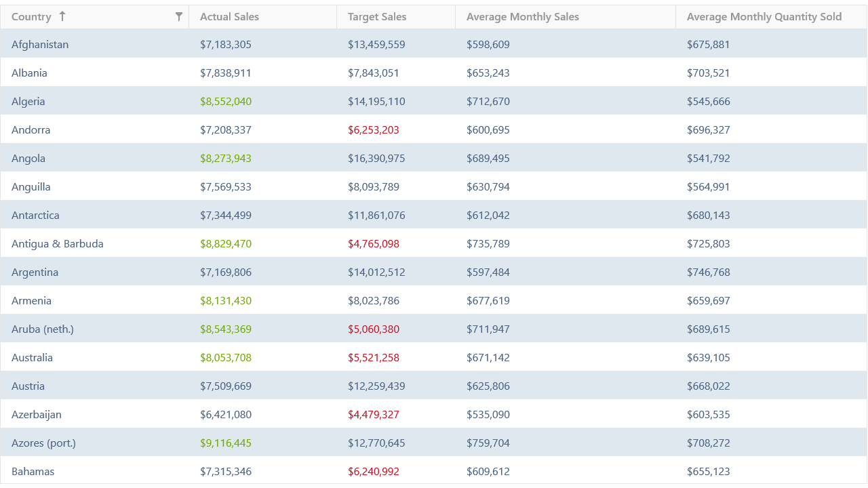Select the Armenia country cell
Screen dimensions: 868x488
coord(31,301)
